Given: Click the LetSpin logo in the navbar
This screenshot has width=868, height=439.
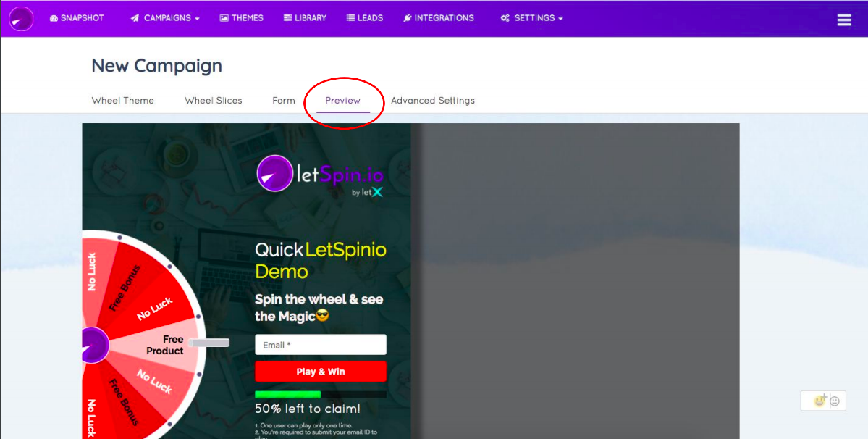Looking at the screenshot, I should click(21, 18).
